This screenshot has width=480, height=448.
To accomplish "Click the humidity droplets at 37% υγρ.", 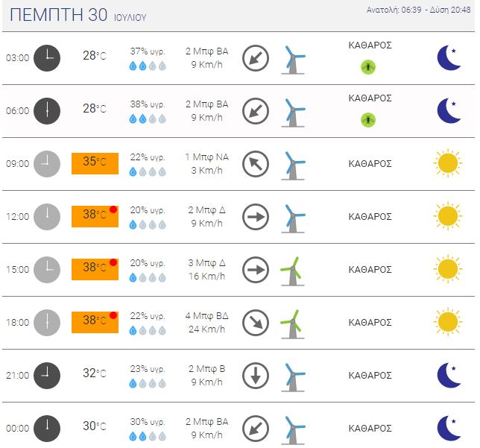I will (148, 66).
